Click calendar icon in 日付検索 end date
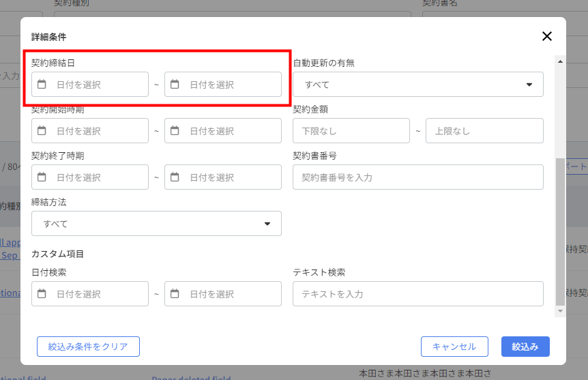The width and height of the screenshot is (588, 380). [x=175, y=293]
